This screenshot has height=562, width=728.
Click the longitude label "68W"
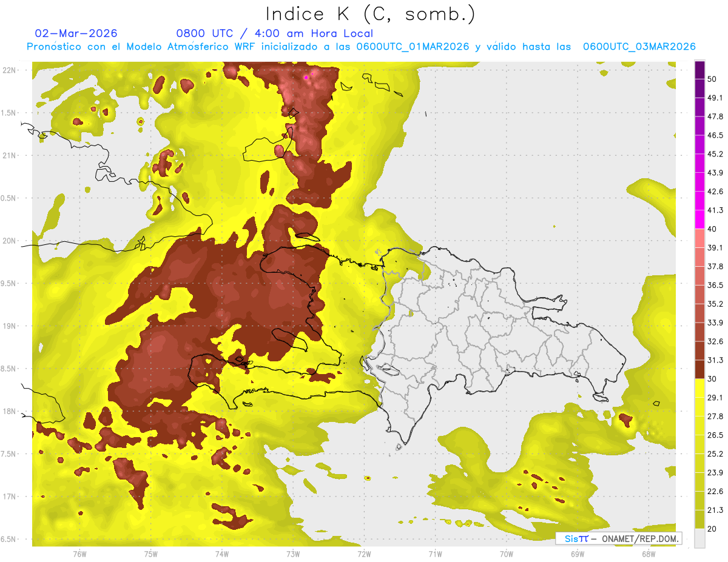point(648,554)
